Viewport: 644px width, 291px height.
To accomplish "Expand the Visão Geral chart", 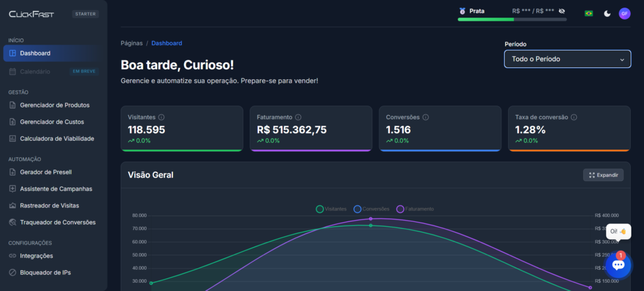I will point(603,175).
